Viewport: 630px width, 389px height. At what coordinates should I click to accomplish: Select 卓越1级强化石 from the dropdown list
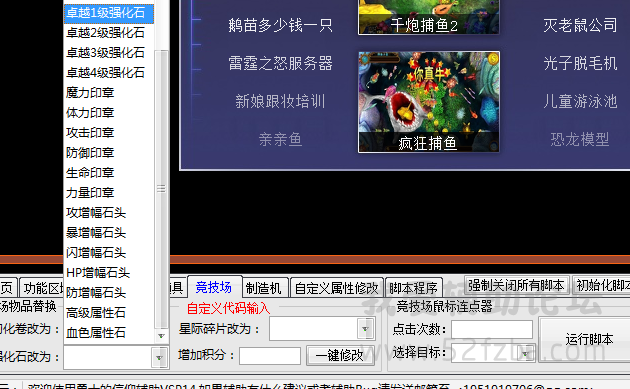coord(108,13)
